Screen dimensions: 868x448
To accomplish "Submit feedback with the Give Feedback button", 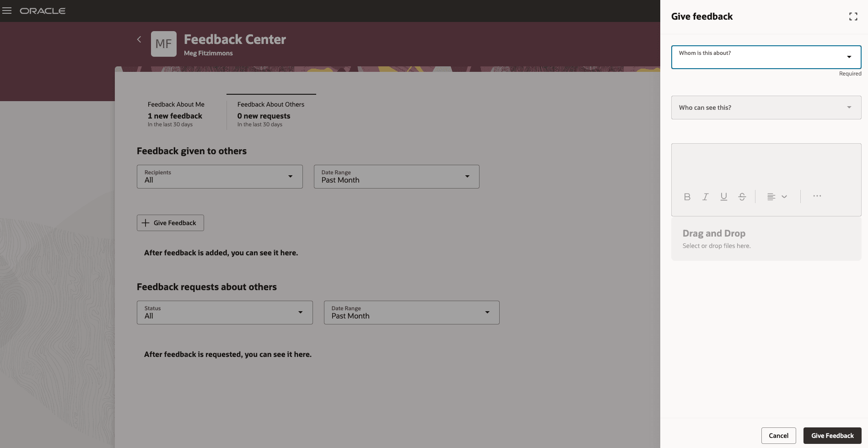I will pyautogui.click(x=832, y=436).
